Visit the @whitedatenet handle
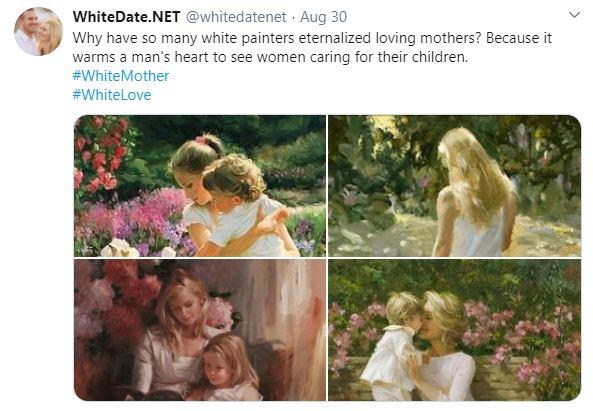Image resolution: width=593 pixels, height=411 pixels. 236,17
